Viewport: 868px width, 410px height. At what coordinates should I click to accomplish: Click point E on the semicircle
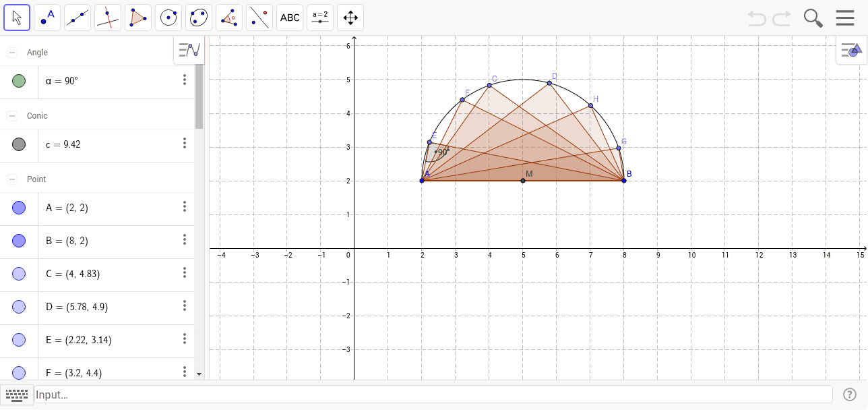pos(429,142)
